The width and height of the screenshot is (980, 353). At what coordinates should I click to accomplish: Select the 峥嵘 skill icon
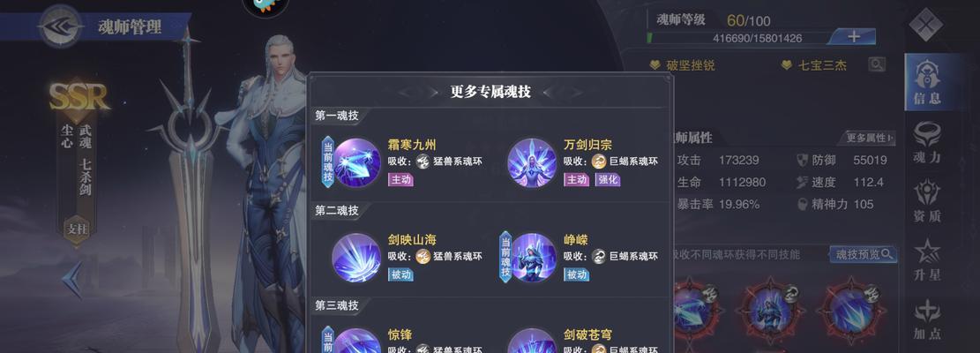click(x=533, y=258)
